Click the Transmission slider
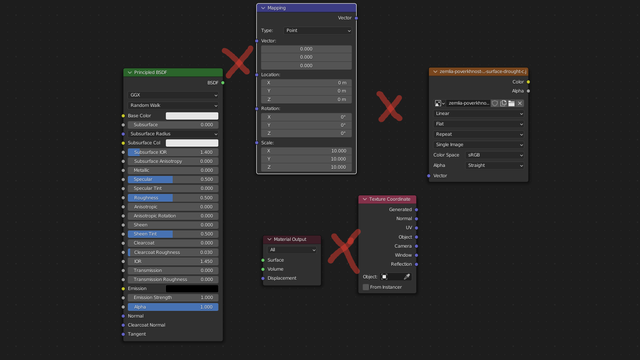Screen dimensions: 640x360 [173, 270]
